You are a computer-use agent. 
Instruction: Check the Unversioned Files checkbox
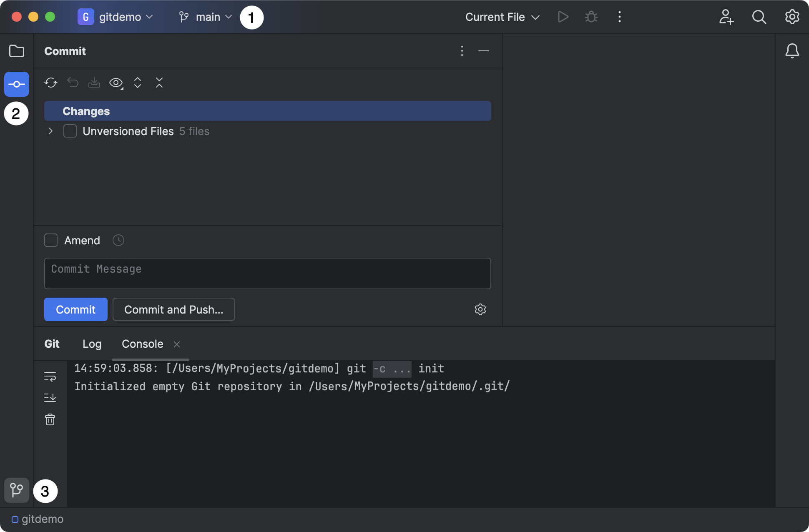70,131
